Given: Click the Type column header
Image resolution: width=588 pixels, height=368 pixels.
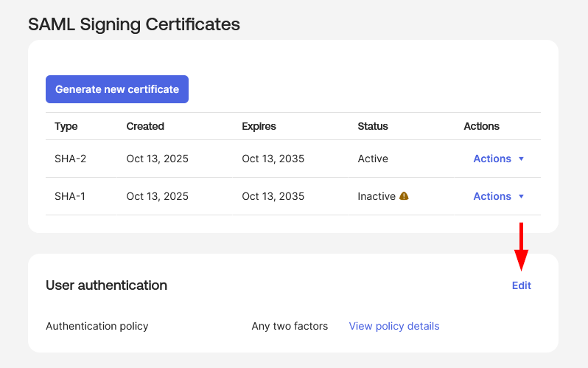Looking at the screenshot, I should tap(66, 126).
